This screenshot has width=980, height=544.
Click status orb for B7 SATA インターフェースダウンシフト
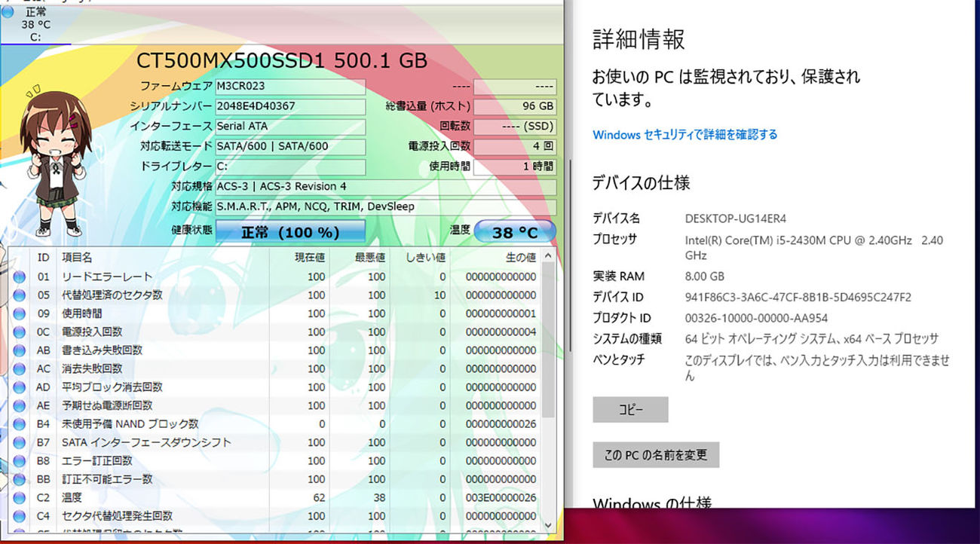[x=19, y=442]
